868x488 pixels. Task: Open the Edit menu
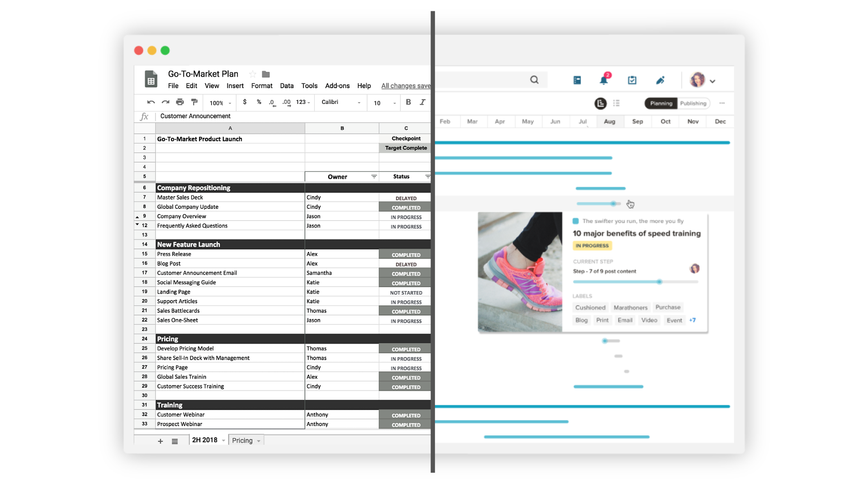tap(192, 86)
